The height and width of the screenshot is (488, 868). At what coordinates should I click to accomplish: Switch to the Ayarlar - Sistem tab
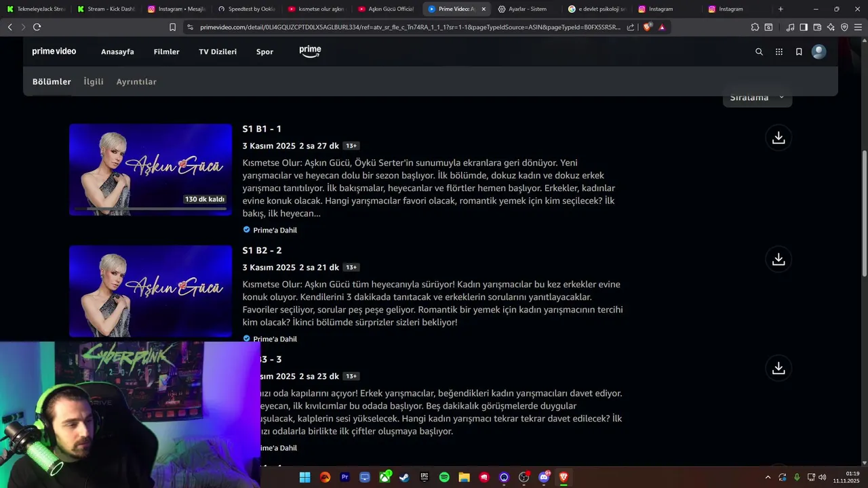pos(527,9)
